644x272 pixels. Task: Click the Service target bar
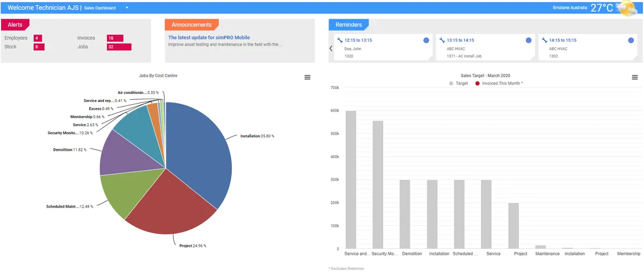(x=487, y=214)
